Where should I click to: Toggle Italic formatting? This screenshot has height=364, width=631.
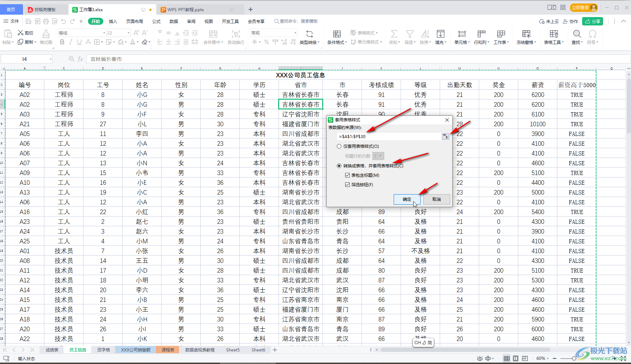71,42
